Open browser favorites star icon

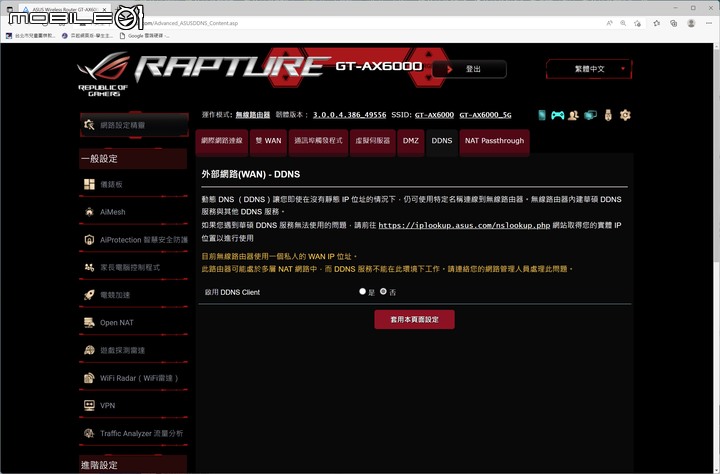(x=657, y=23)
